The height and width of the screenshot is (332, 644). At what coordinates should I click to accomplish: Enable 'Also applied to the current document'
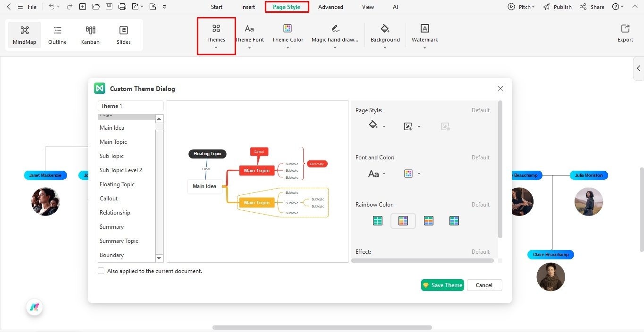tap(101, 271)
